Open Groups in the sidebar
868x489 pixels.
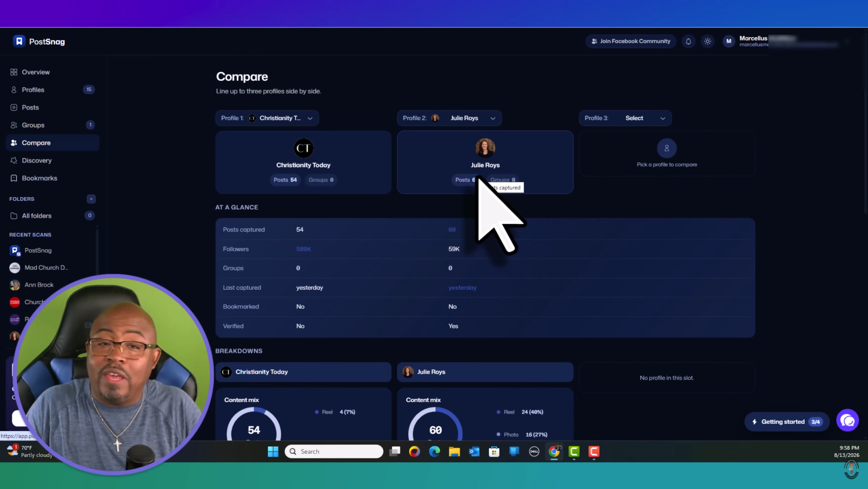[52, 125]
